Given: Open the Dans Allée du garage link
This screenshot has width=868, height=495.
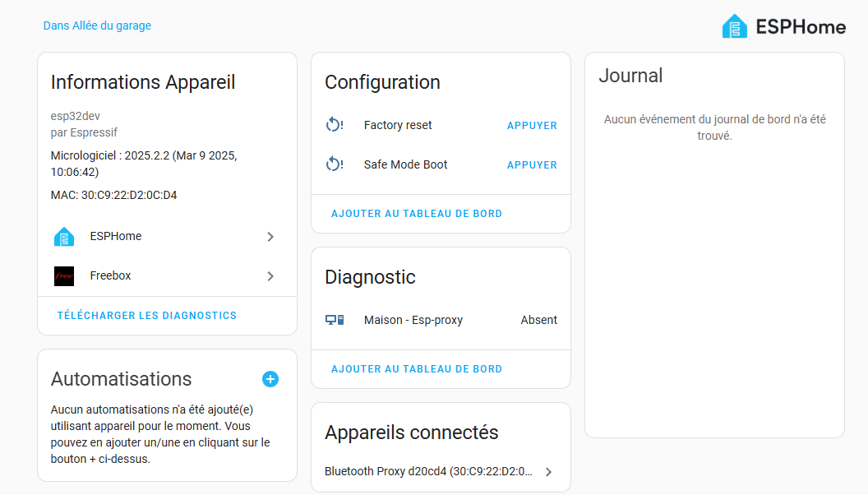Looking at the screenshot, I should point(97,25).
